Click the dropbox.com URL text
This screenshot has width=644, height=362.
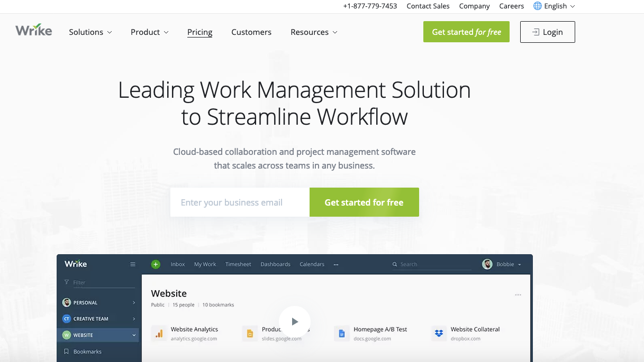coord(466,339)
